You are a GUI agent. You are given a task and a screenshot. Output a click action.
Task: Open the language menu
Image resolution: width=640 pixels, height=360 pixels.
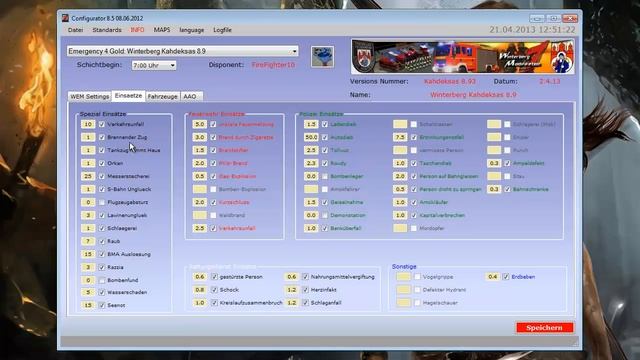click(x=191, y=30)
